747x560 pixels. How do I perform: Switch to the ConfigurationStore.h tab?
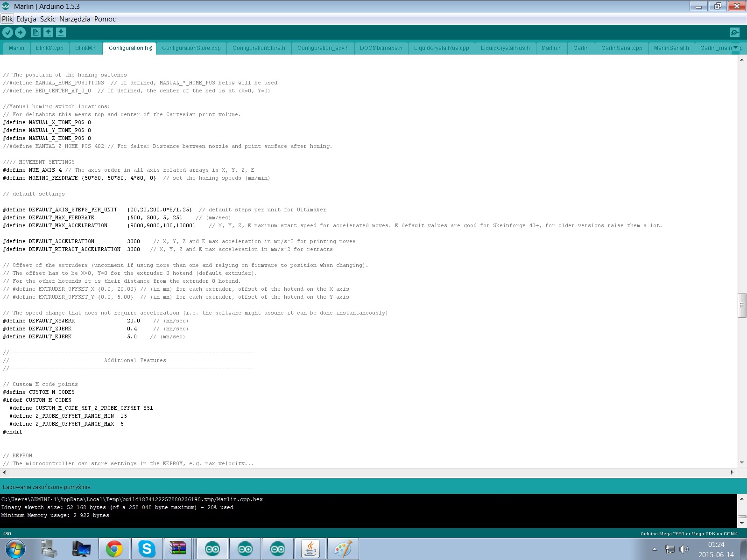(x=259, y=48)
